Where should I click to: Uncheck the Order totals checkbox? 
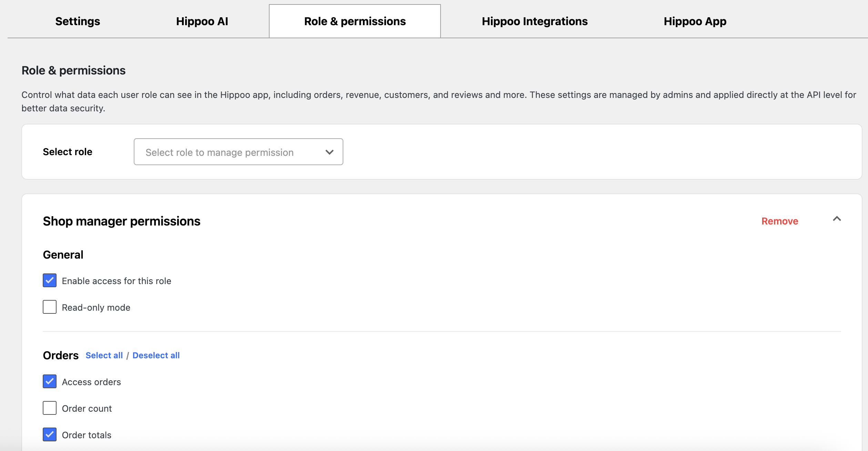(x=50, y=434)
